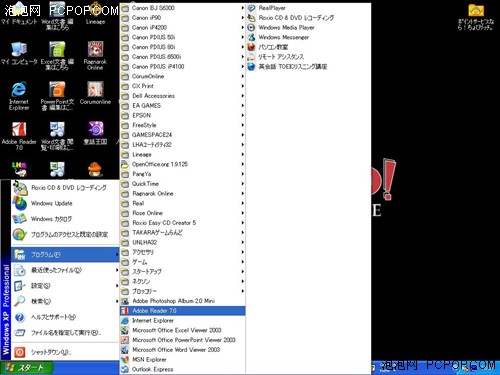Expand 検索(C) in Start menu
The height and width of the screenshot is (375, 500).
tap(65, 301)
